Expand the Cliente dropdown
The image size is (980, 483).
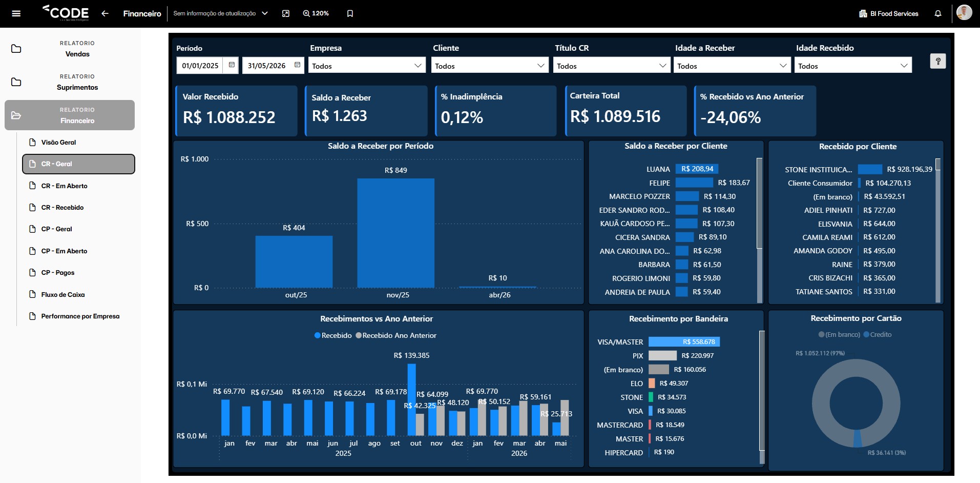(490, 65)
